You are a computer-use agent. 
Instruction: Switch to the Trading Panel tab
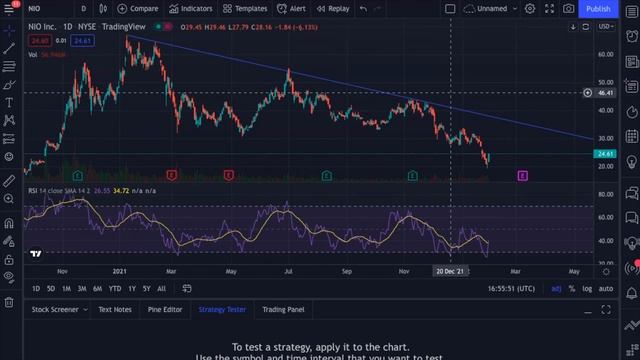pyautogui.click(x=283, y=309)
